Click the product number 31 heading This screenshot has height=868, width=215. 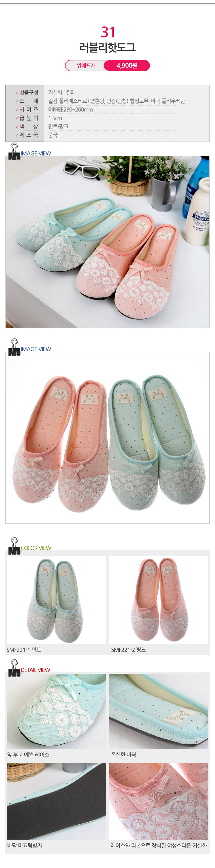(108, 32)
